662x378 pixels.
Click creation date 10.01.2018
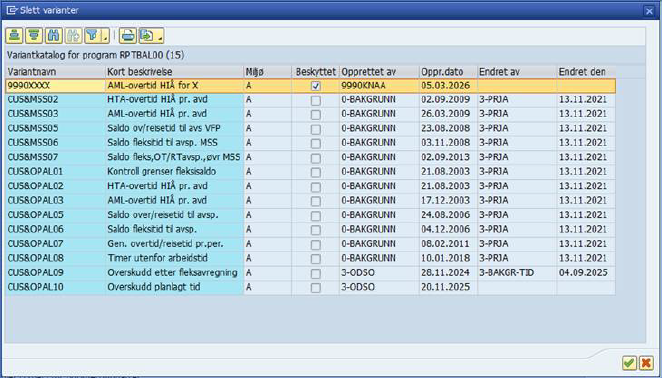point(448,258)
